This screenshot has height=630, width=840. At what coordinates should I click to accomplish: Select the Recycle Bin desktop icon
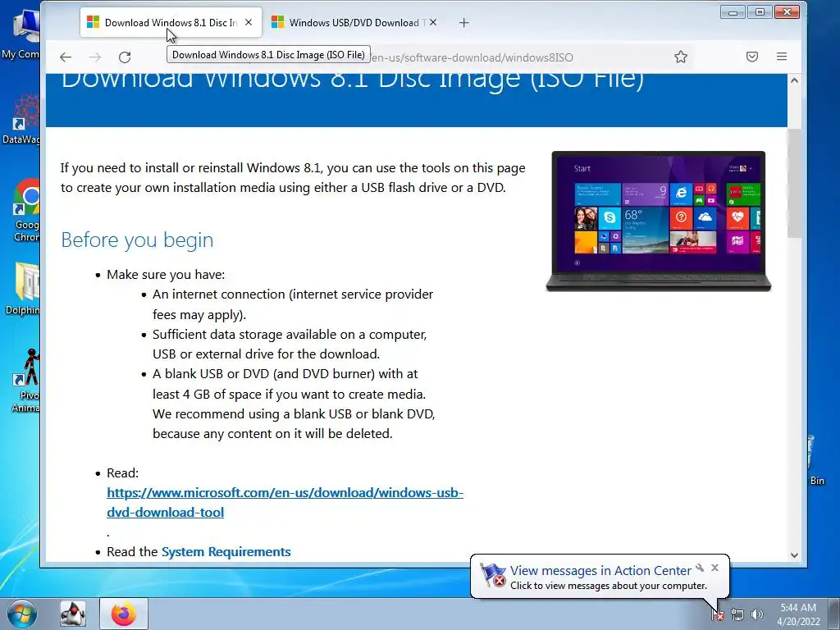click(x=816, y=461)
